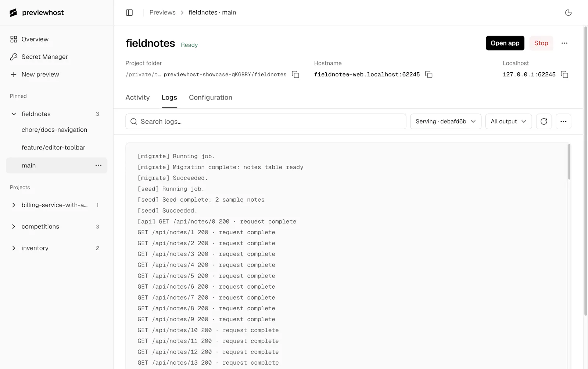Image resolution: width=588 pixels, height=369 pixels.
Task: Switch to dark mode moon icon
Action: pyautogui.click(x=568, y=12)
